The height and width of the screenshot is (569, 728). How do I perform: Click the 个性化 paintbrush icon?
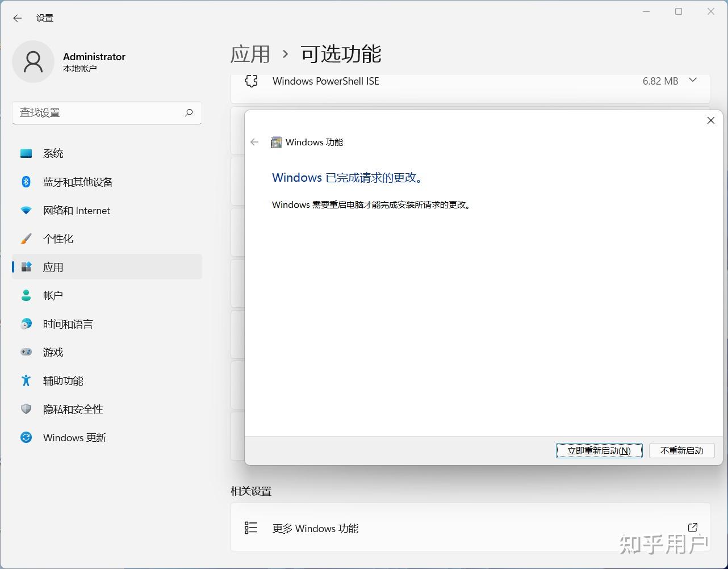coord(26,239)
